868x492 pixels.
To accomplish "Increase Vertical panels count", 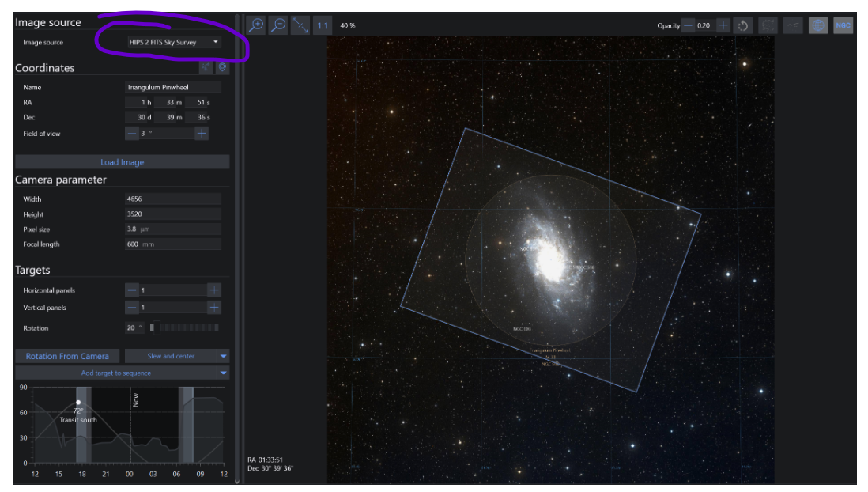I will (214, 308).
